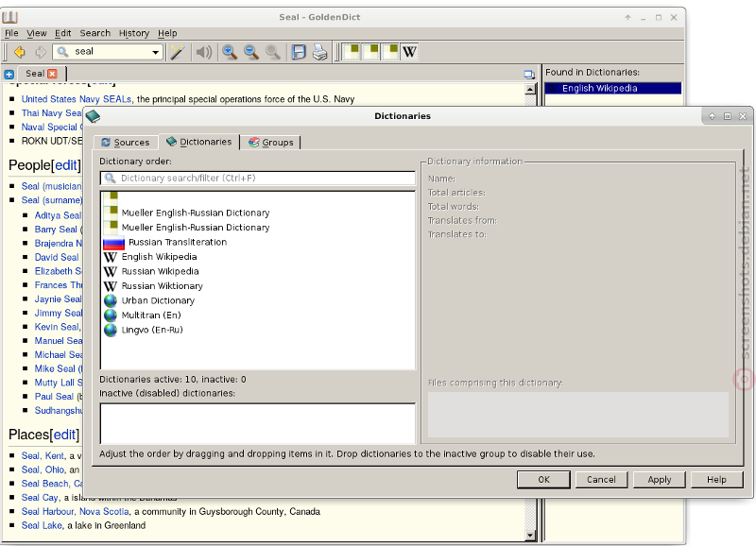Click the Apply button
Viewport: 756px width, 546px height.
[x=659, y=480]
